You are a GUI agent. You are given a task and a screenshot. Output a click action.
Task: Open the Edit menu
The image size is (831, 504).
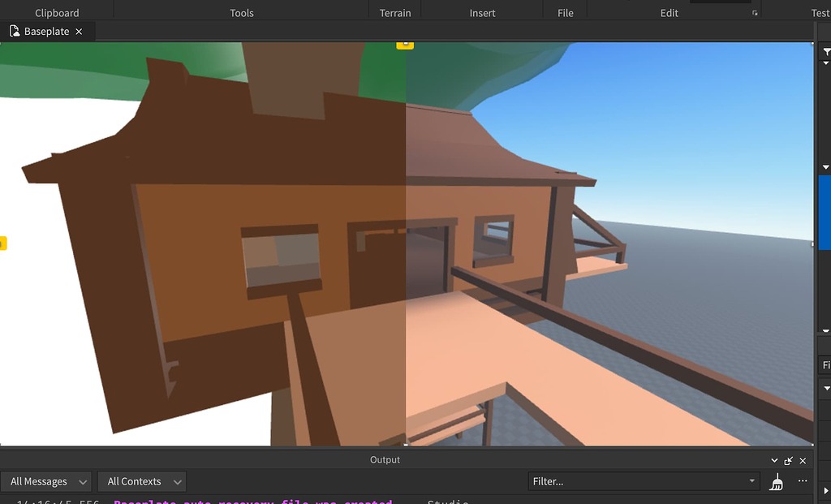click(669, 12)
